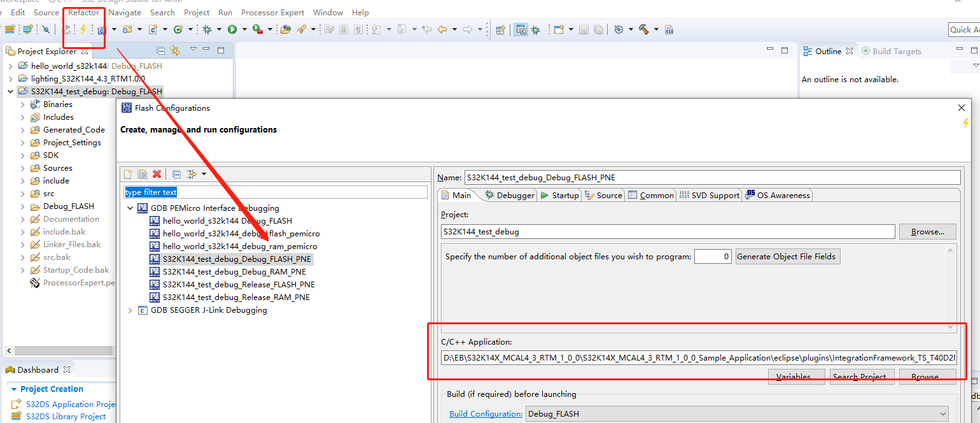Screen dimensions: 980x423
Task: Collapse the S32K144_test_debug project node
Action: (11, 91)
